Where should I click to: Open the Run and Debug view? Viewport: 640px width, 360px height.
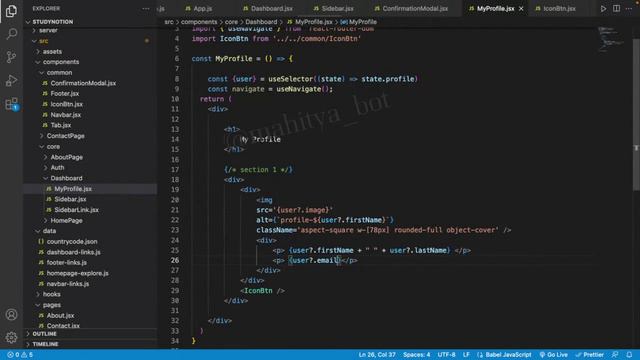(x=11, y=80)
